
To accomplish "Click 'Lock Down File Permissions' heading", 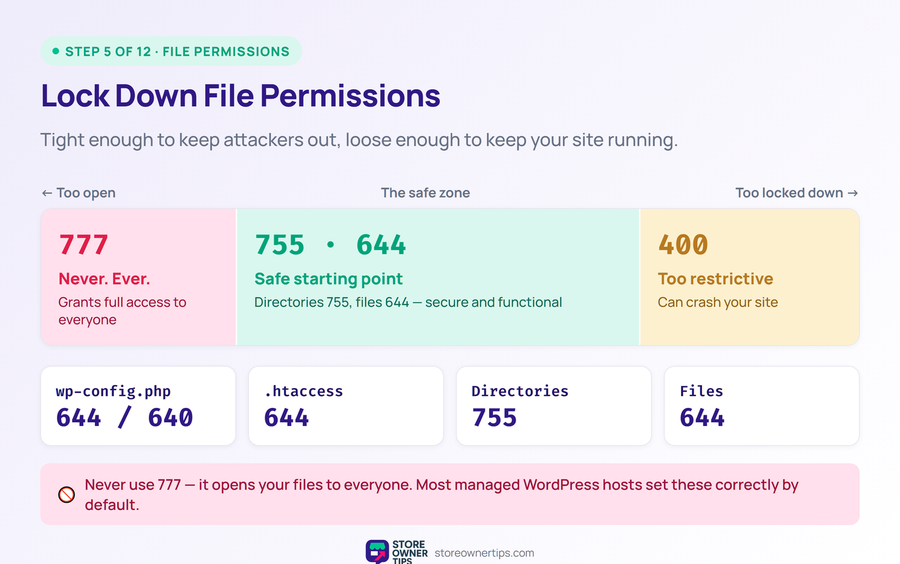I will (240, 95).
